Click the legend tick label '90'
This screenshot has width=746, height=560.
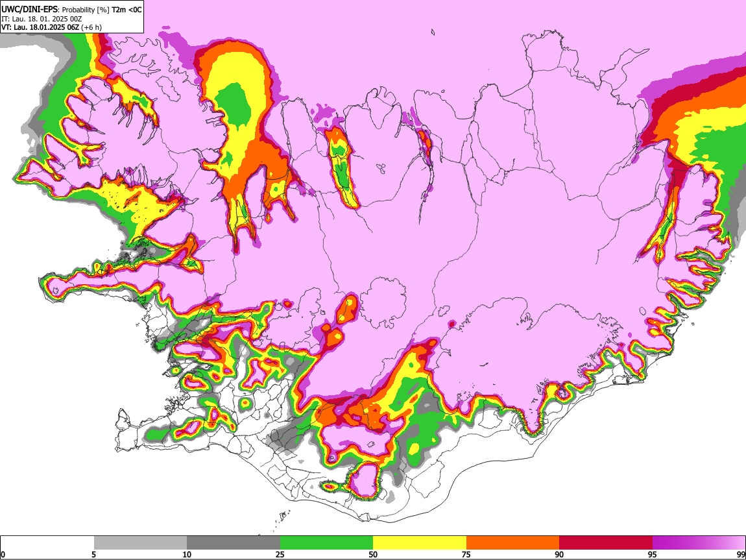click(559, 554)
